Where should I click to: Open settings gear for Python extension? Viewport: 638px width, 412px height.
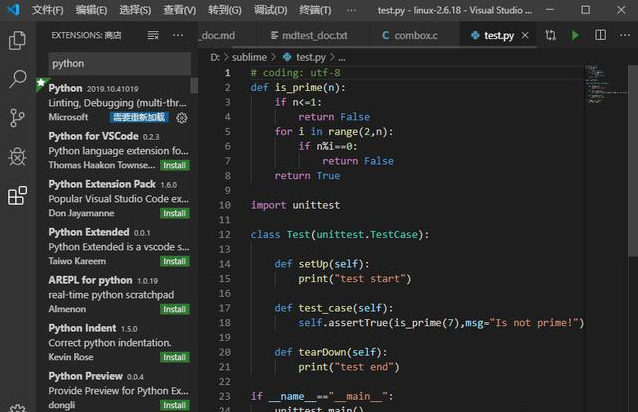click(x=181, y=118)
